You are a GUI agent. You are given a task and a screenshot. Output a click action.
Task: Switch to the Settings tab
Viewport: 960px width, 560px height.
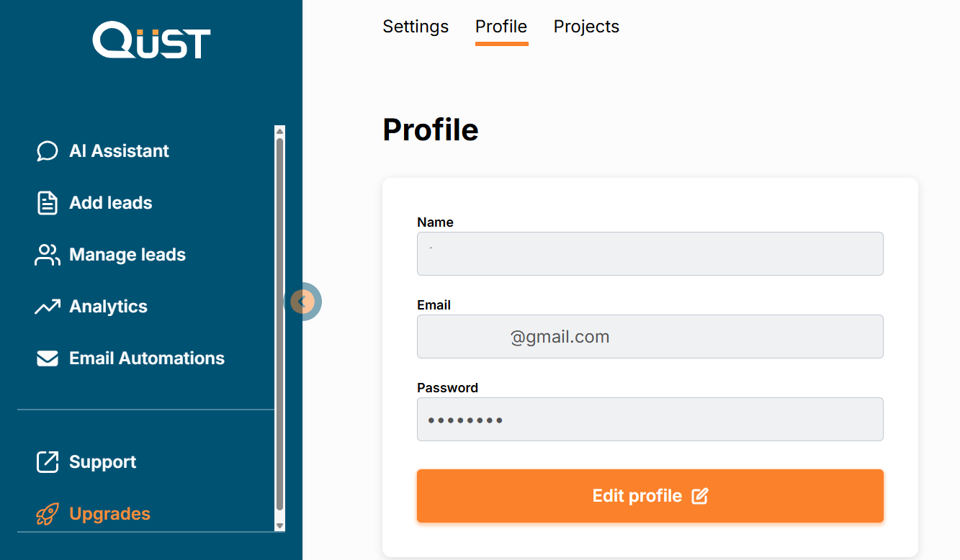point(416,27)
